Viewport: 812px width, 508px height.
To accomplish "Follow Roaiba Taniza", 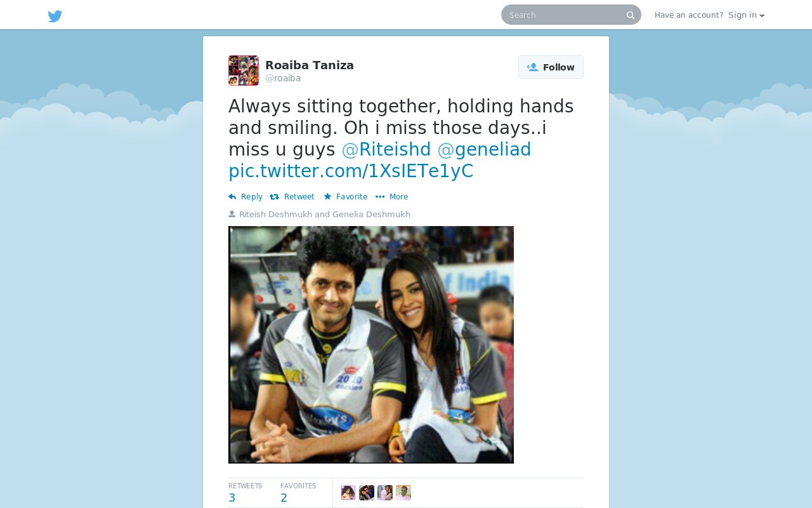I will (551, 67).
